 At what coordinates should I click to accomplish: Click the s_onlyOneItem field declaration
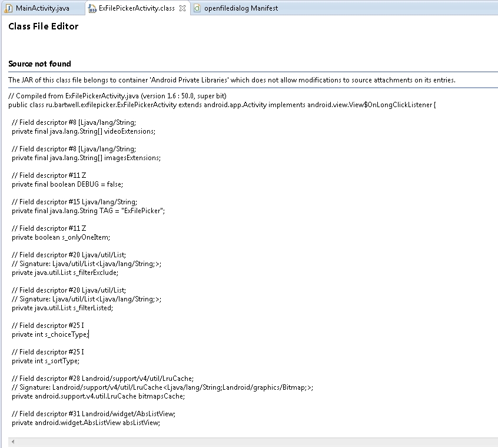61,237
